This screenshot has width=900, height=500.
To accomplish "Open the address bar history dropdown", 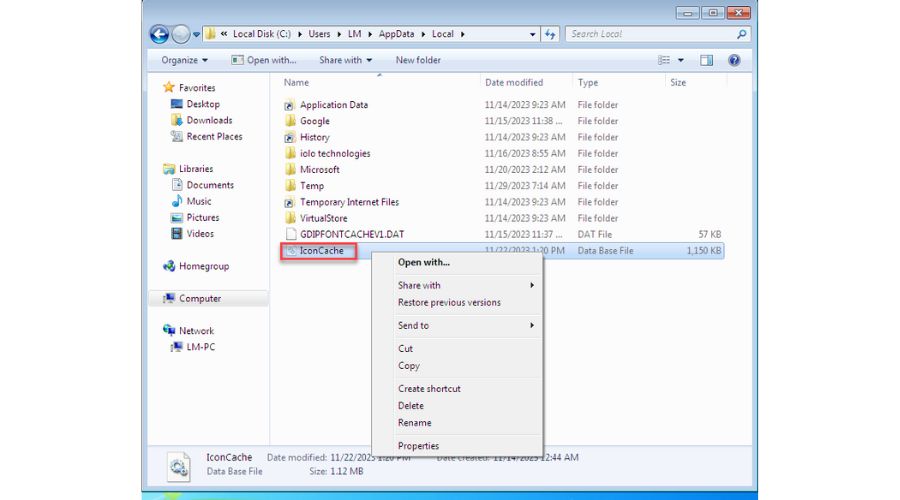I will pyautogui.click(x=533, y=34).
